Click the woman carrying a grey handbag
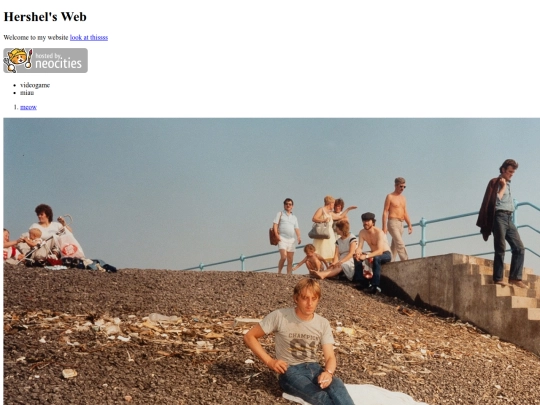 [324, 229]
